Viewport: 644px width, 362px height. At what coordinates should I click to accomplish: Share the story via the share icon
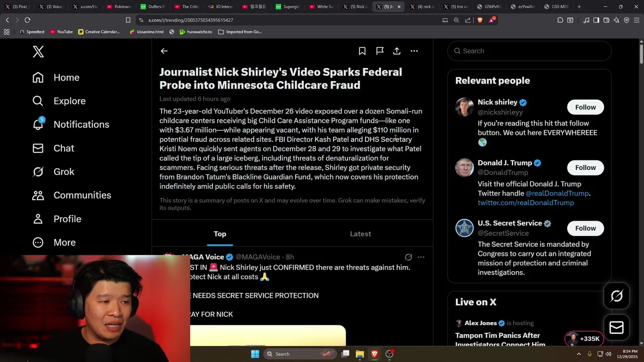(397, 51)
